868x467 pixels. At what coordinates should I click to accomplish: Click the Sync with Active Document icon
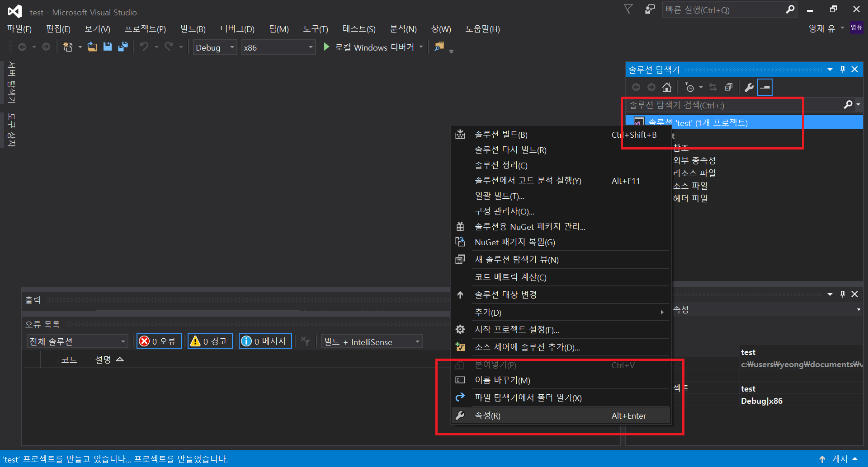[713, 87]
